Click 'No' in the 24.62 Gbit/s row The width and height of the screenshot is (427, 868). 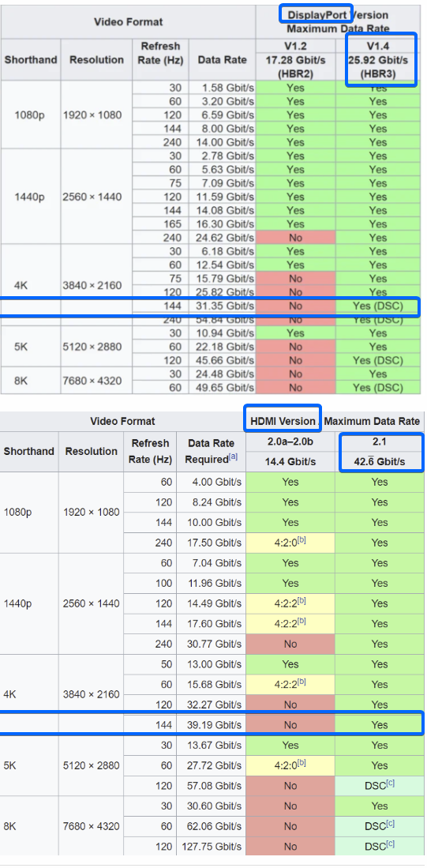pyautogui.click(x=295, y=238)
